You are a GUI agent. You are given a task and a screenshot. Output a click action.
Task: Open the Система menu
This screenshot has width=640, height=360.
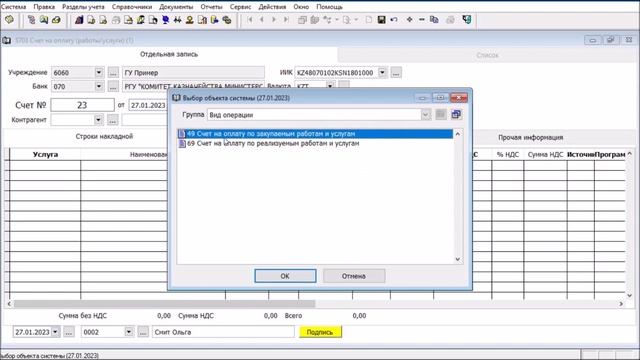coord(13,7)
